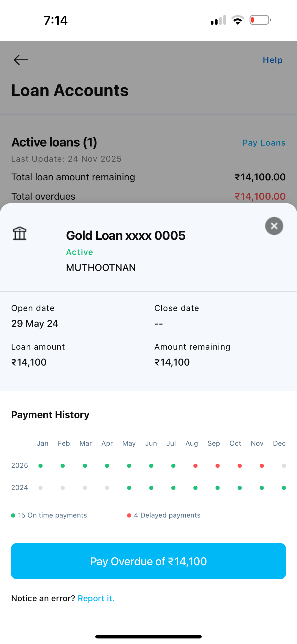
Task: Tap the Gold Loan xxxx 0005 title
Action: [125, 235]
